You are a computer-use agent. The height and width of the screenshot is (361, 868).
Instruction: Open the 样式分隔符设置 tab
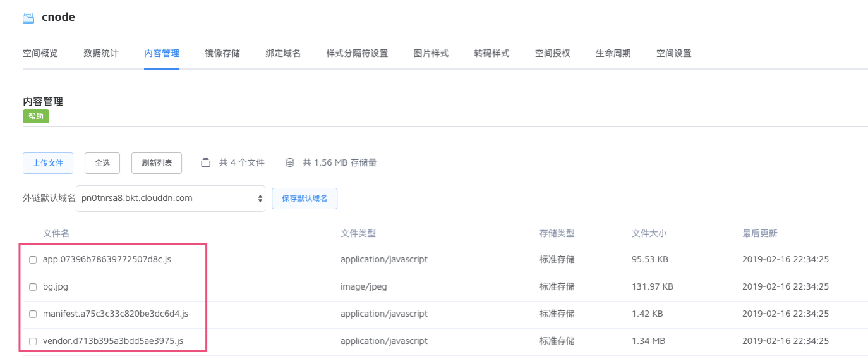(x=357, y=53)
